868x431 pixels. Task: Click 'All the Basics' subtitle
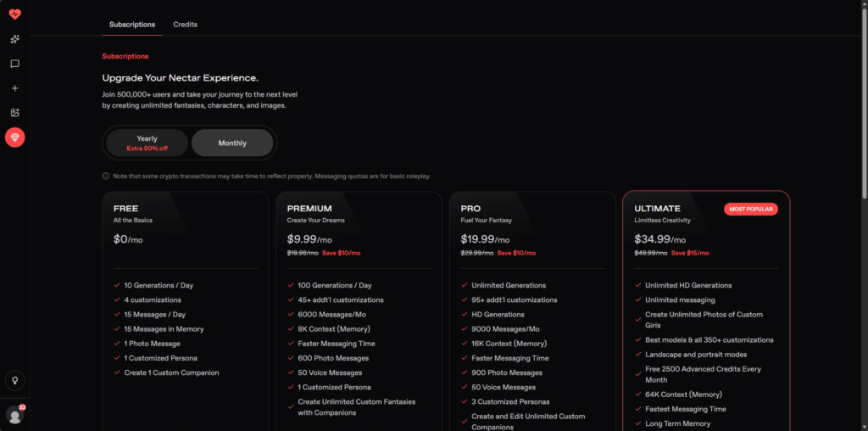[133, 221]
